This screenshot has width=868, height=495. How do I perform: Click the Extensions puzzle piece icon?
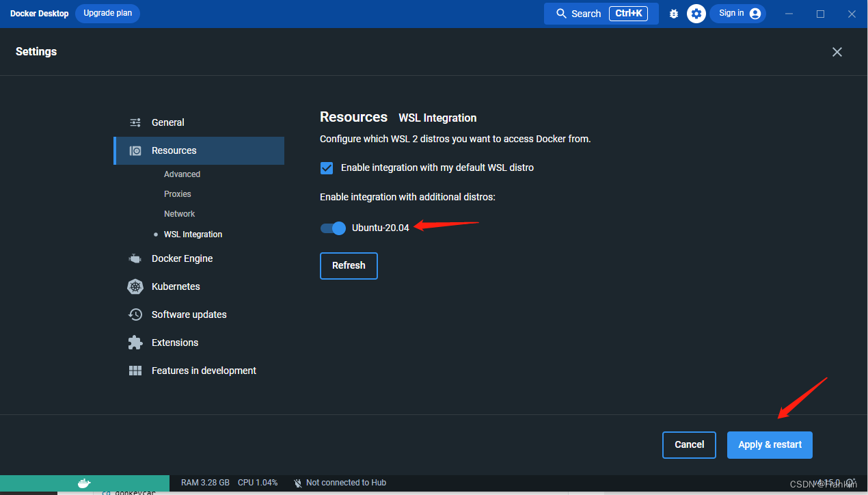(x=135, y=342)
